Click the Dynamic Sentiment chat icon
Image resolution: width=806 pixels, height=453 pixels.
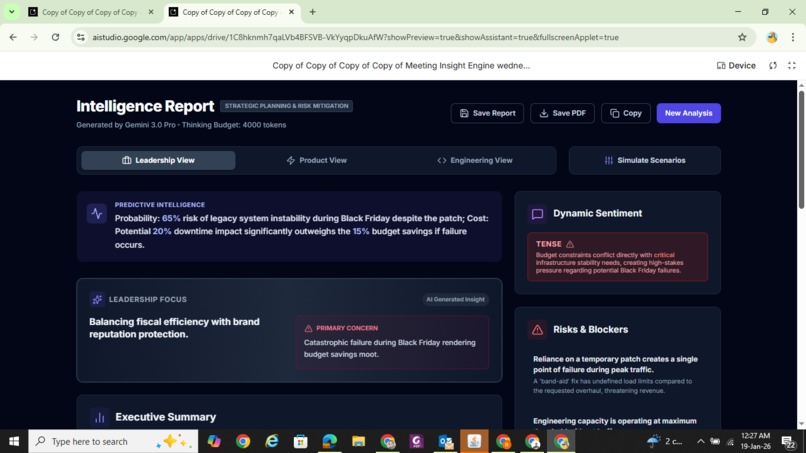click(x=537, y=213)
